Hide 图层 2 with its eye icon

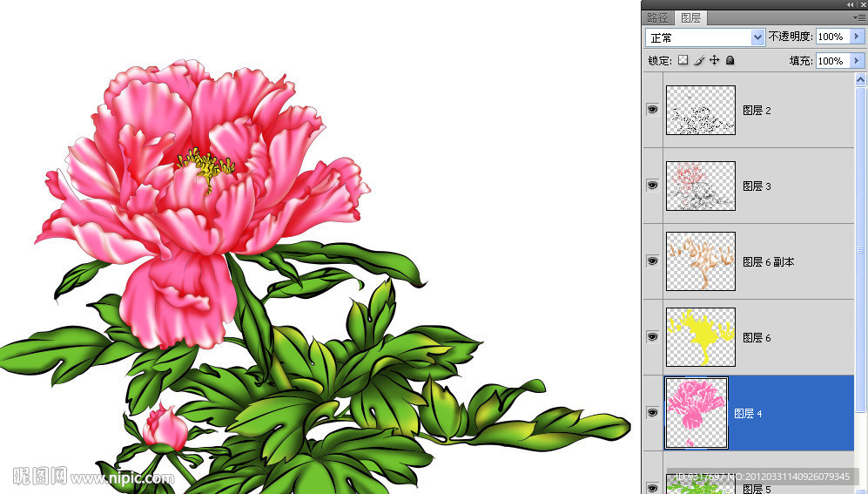653,109
